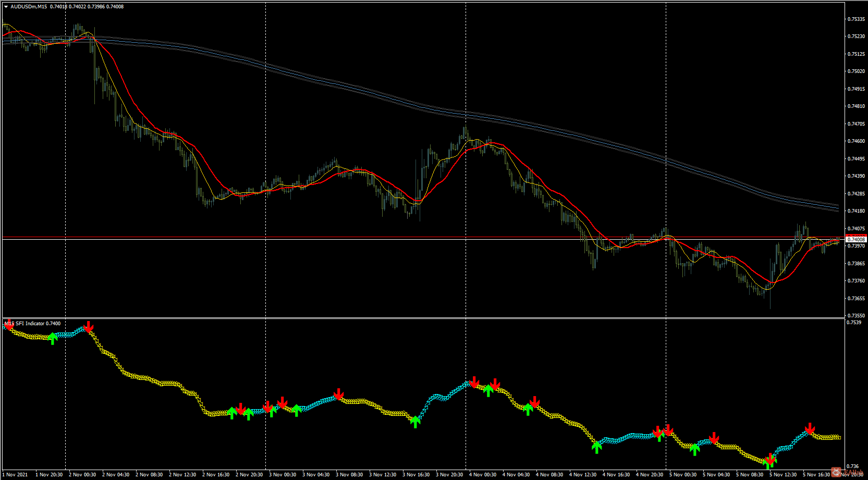Screen dimensions: 868x480
Task: Click the 0.74285 price scale label
Action: tap(857, 194)
